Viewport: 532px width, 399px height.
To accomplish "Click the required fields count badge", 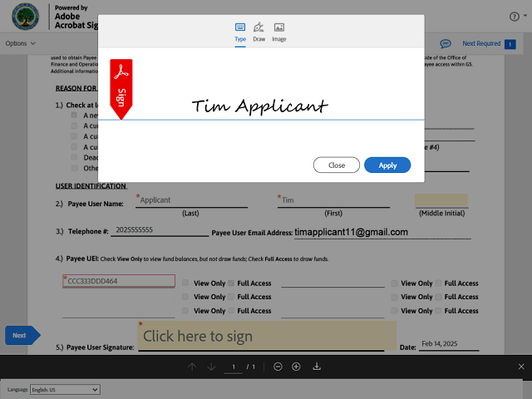I will pos(510,44).
